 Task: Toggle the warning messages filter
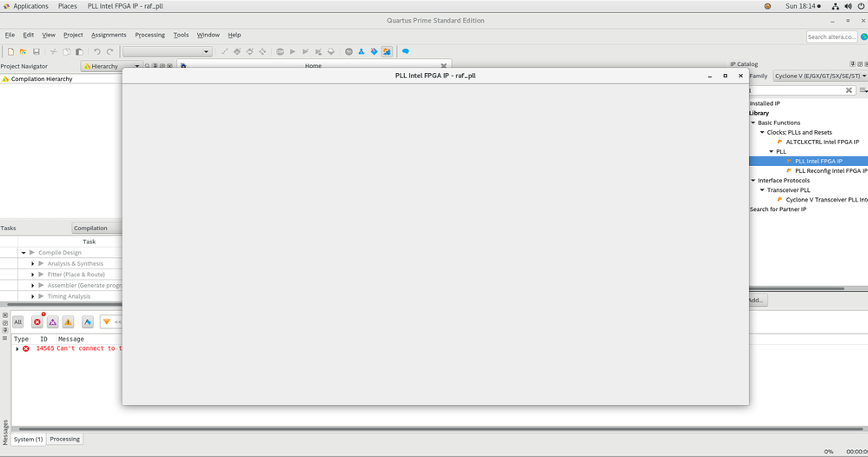tap(68, 322)
